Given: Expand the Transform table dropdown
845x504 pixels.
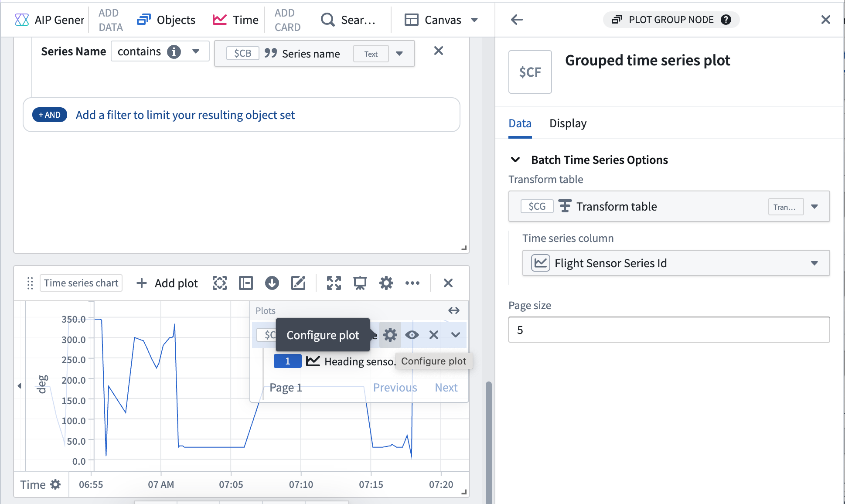Looking at the screenshot, I should coord(814,206).
